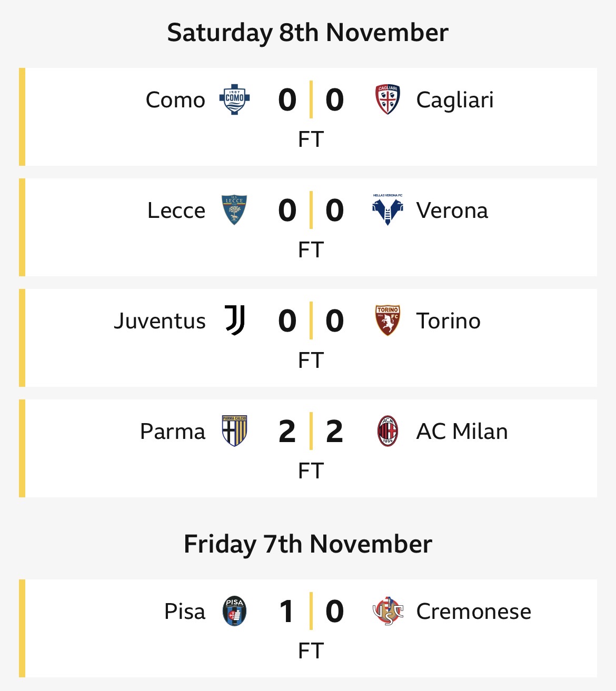Open the Cremonese team name

473,612
